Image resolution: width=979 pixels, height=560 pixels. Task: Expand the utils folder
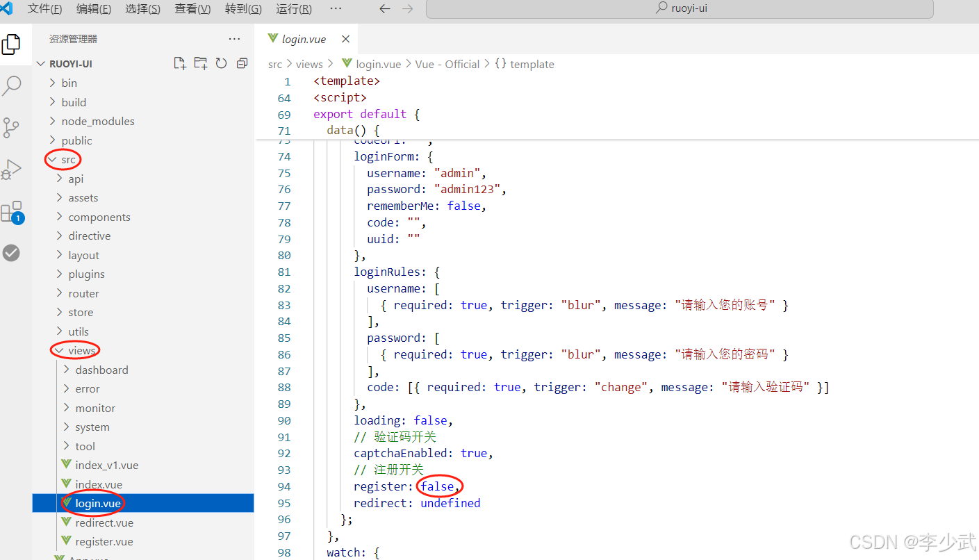click(143, 331)
